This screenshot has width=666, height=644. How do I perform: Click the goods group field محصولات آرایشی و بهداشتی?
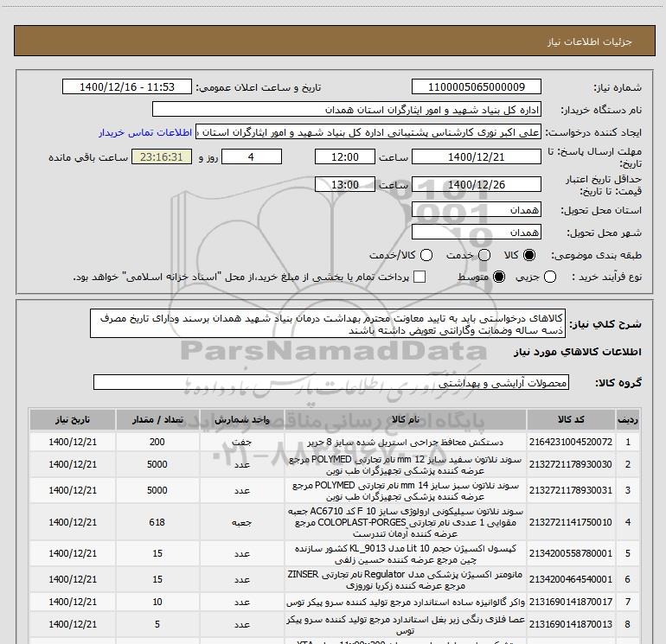(331, 382)
